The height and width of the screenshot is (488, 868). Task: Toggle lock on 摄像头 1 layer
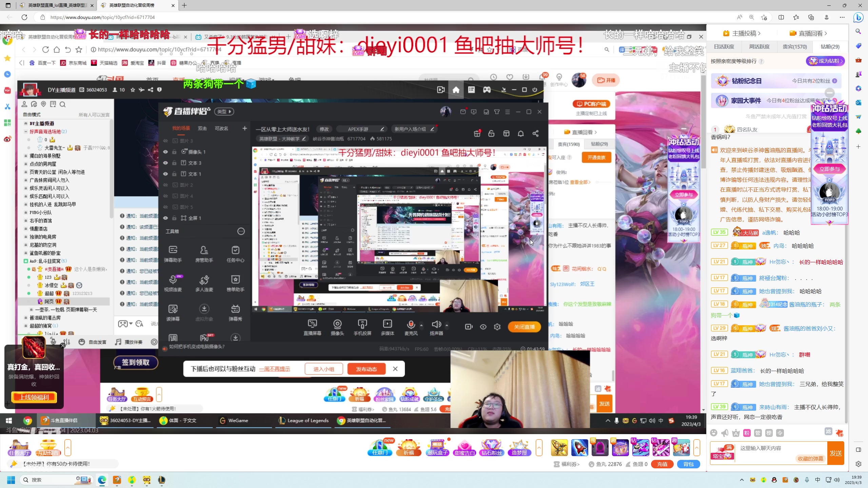click(174, 152)
